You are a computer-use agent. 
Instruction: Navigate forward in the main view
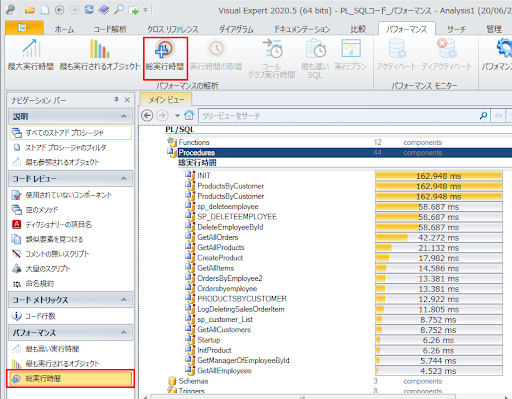point(162,116)
